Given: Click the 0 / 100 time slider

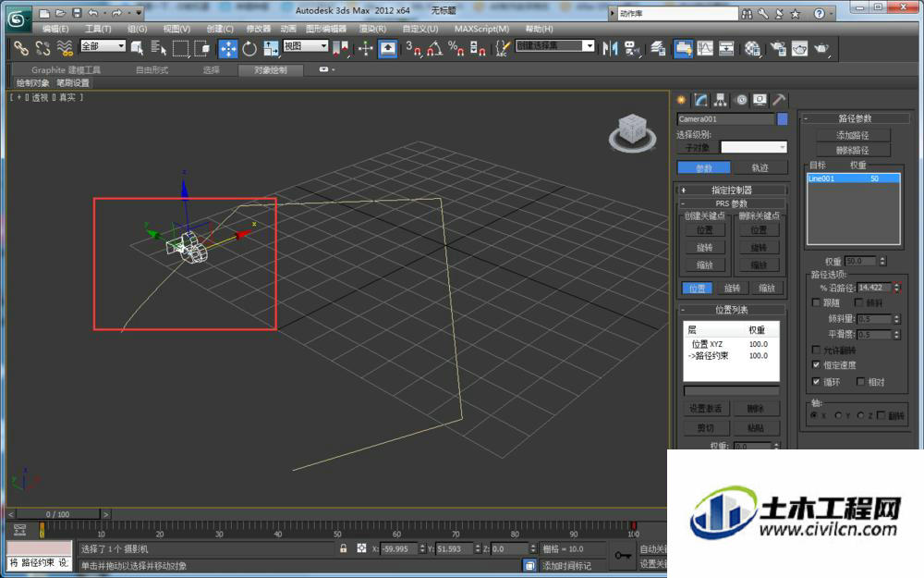Looking at the screenshot, I should coord(57,514).
